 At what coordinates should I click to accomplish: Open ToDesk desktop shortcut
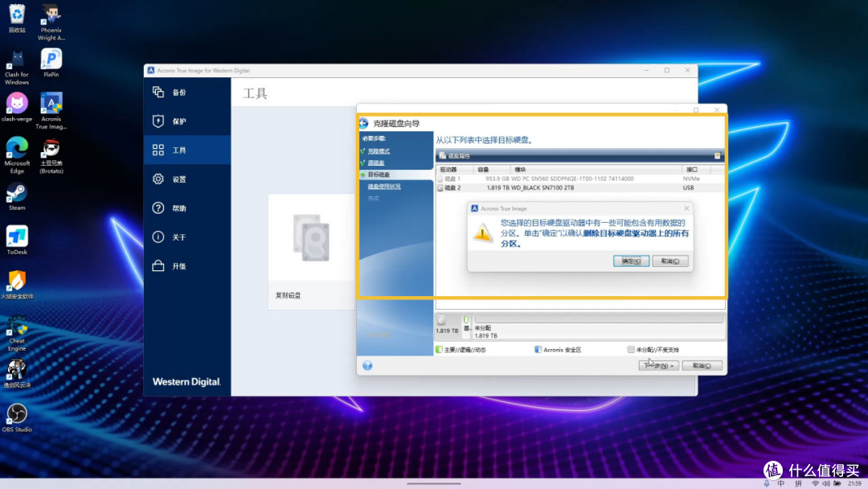point(17,240)
